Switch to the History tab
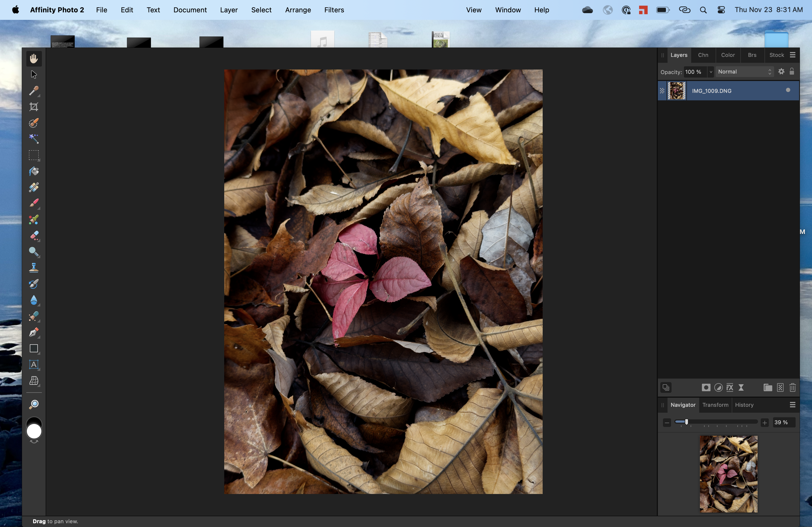Screen dimensions: 812x527 (x=744, y=405)
